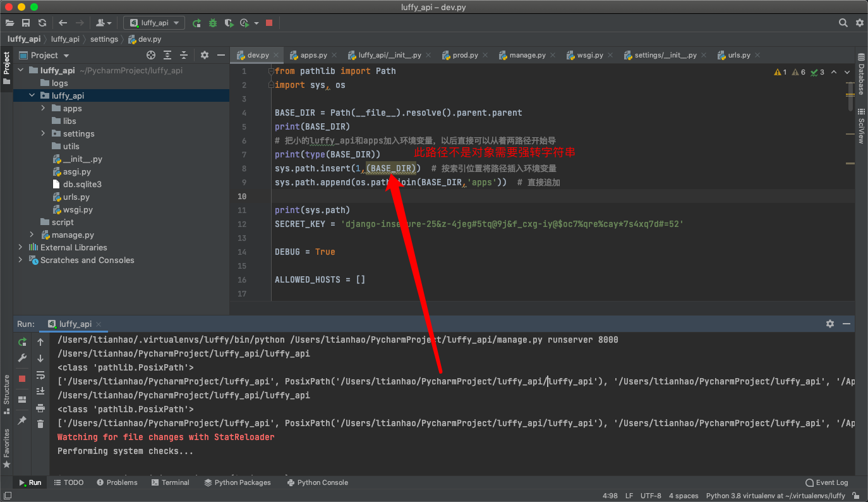Open the profiler run dropdown arrow
The height and width of the screenshot is (502, 868).
(x=256, y=23)
